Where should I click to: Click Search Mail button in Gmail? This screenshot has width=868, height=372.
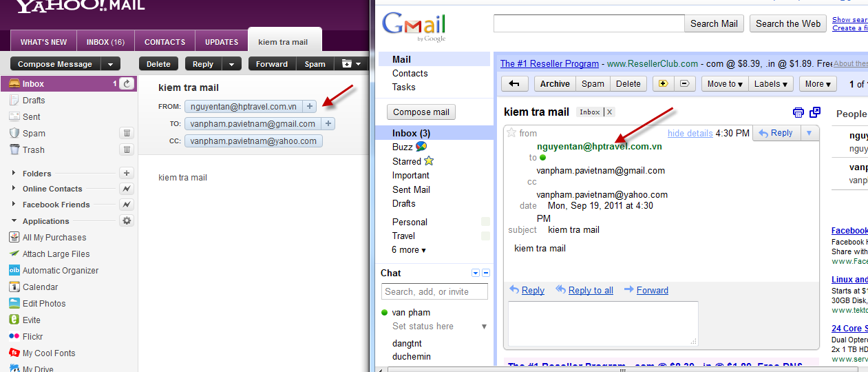point(714,23)
